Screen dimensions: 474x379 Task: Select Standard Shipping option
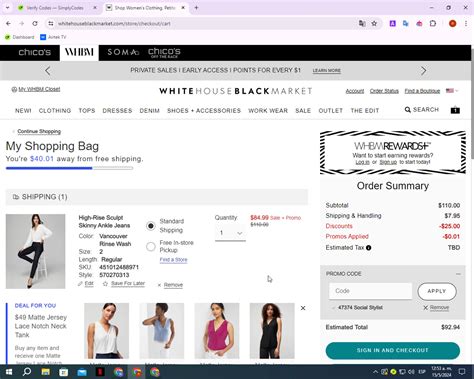click(151, 226)
